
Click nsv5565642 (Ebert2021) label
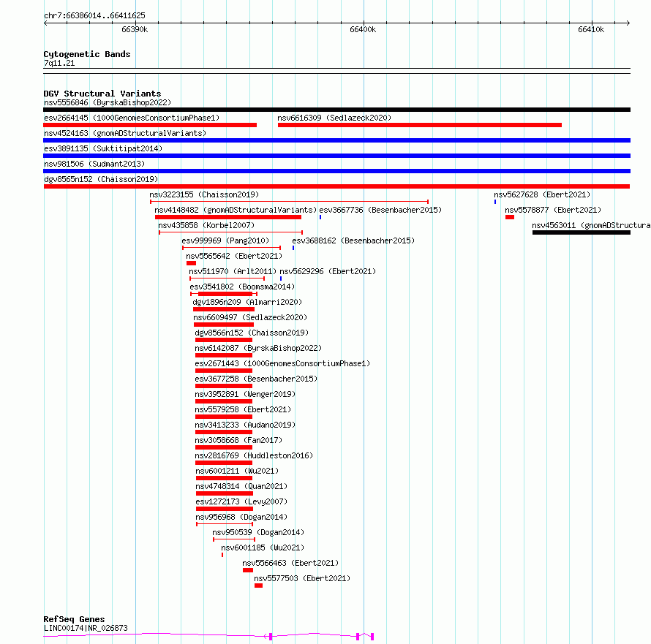click(234, 256)
